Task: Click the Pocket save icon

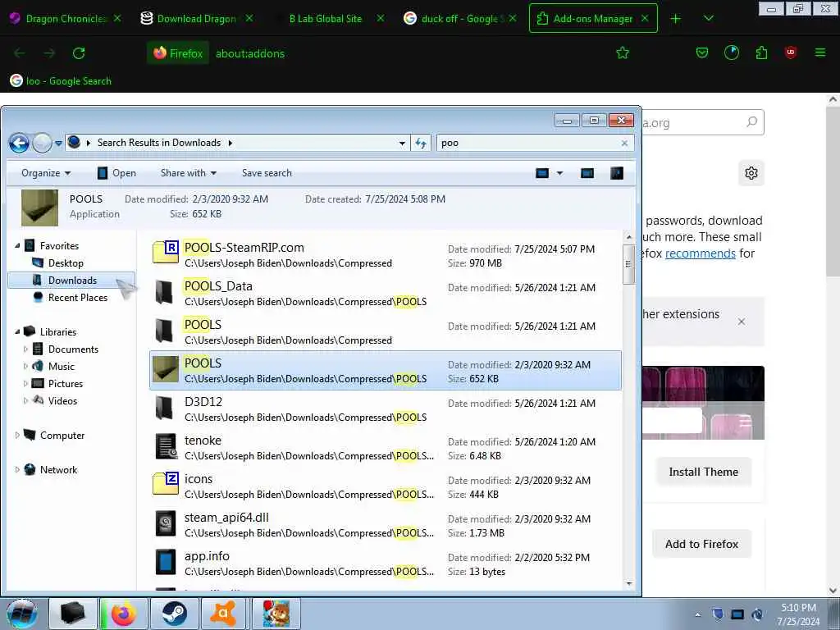Action: pyautogui.click(x=702, y=53)
